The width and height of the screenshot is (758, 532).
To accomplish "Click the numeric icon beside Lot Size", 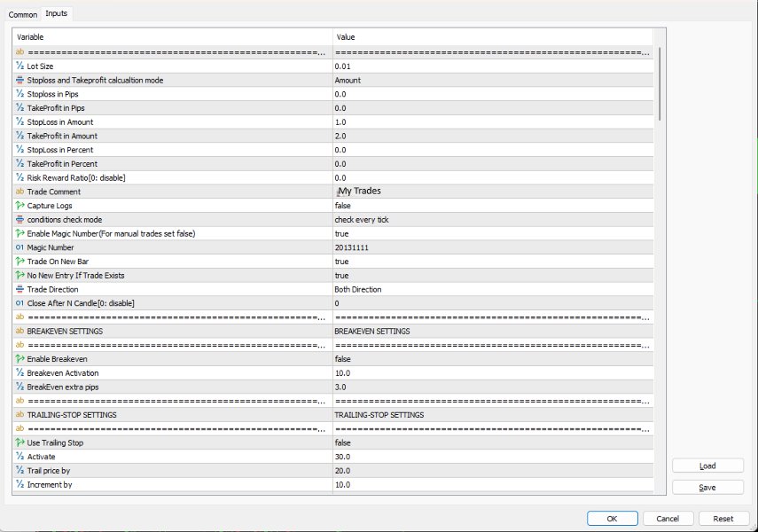I will (x=19, y=66).
